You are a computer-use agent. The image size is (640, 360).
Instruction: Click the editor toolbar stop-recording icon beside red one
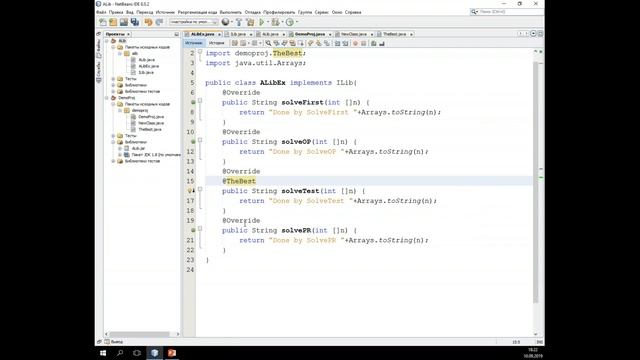point(363,43)
